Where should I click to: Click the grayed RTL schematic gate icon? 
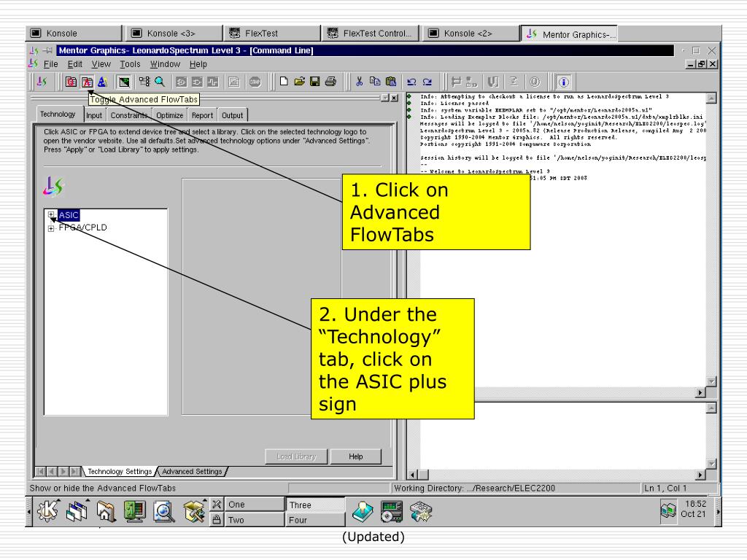[x=181, y=82]
